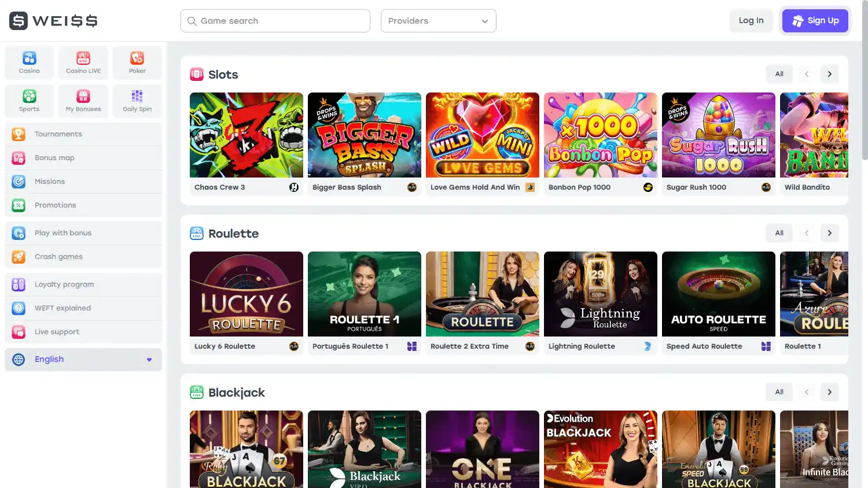The width and height of the screenshot is (868, 488).
Task: Click the Loyalty program icon
Action: point(19,284)
